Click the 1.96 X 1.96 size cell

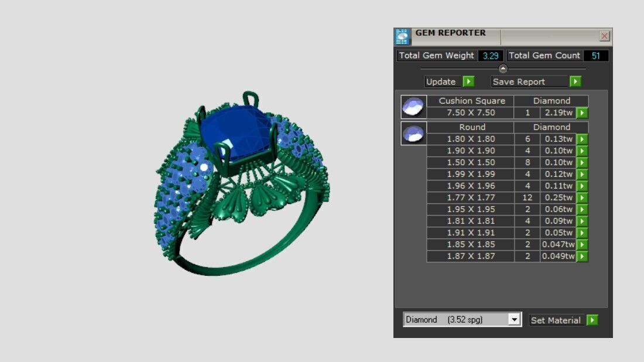click(471, 186)
